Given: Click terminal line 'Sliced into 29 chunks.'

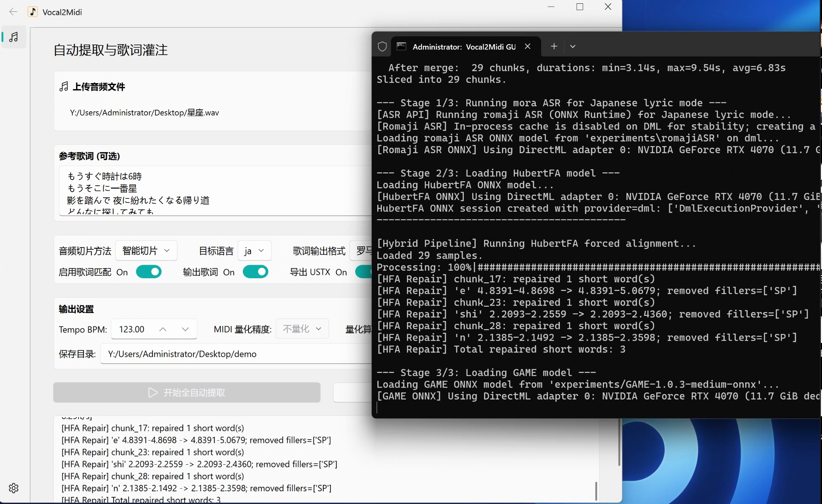Looking at the screenshot, I should tap(441, 79).
